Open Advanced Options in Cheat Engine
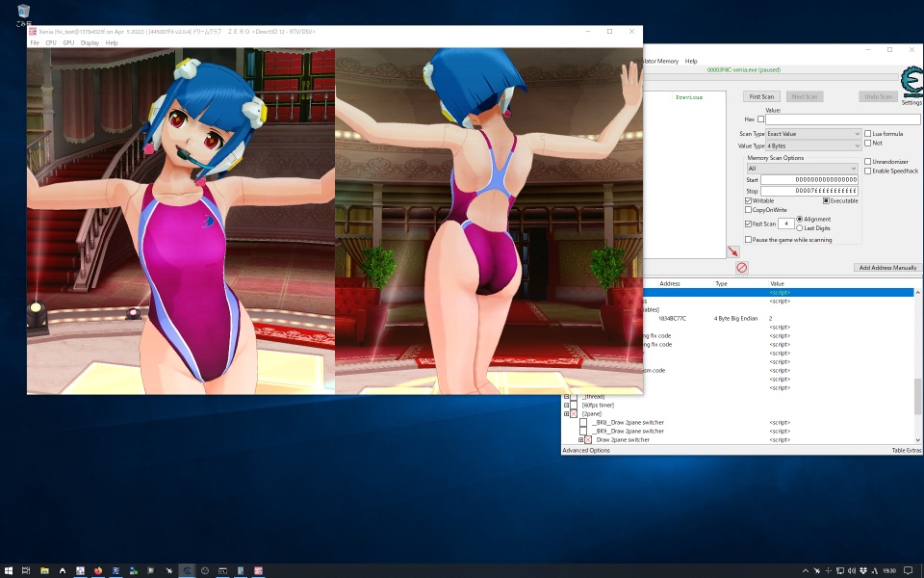 coord(586,451)
